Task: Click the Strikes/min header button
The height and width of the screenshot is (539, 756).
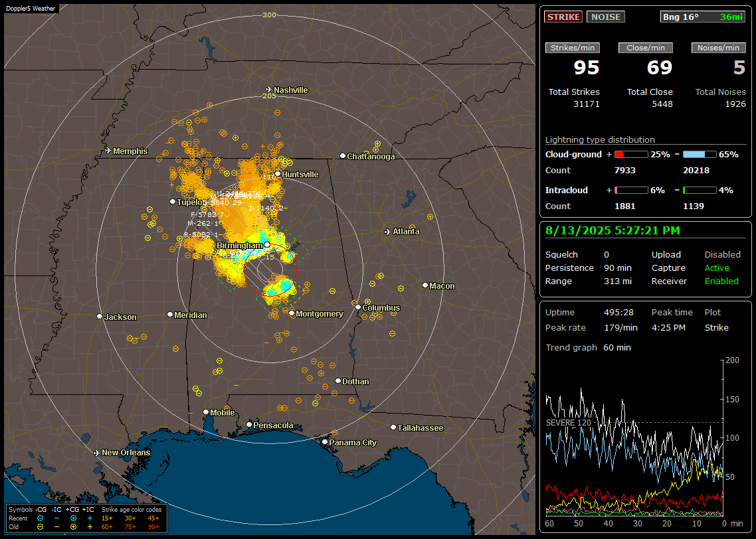Action: tap(573, 48)
